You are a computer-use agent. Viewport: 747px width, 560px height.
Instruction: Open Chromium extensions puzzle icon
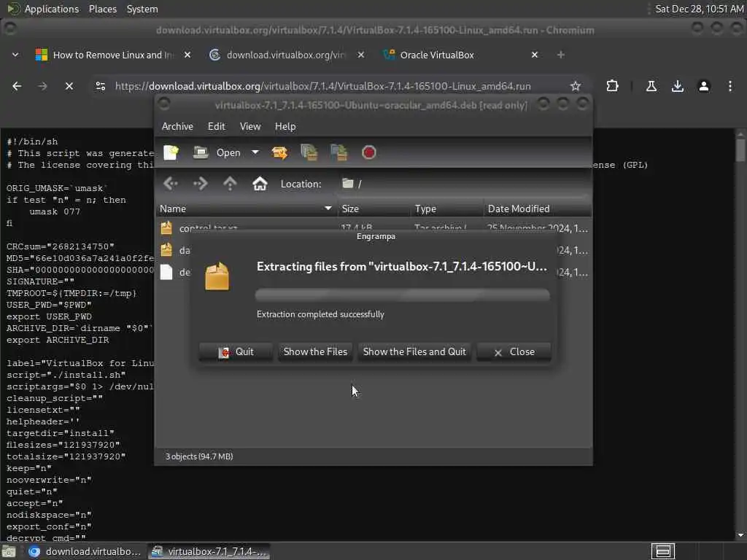[612, 86]
